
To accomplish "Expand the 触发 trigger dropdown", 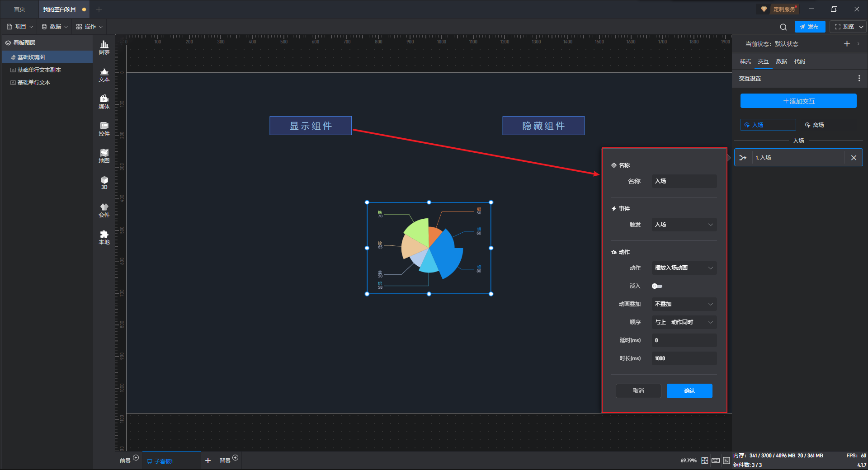I will (684, 225).
